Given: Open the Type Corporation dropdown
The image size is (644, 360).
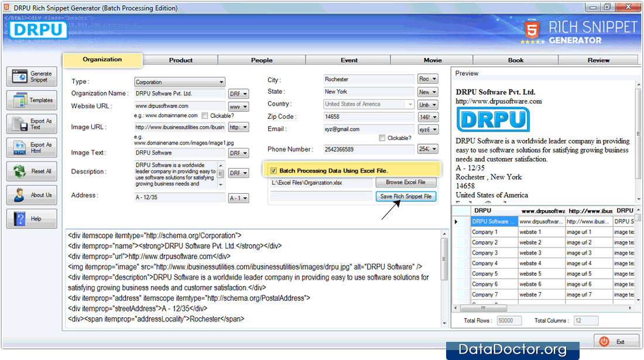Looking at the screenshot, I should [x=221, y=82].
